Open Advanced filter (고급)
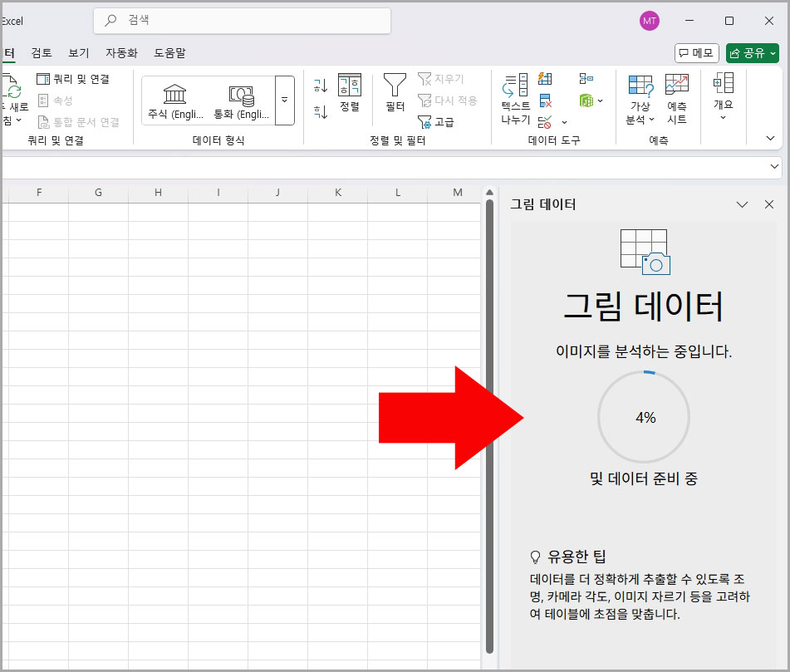Viewport: 790px width, 672px height. coord(436,122)
